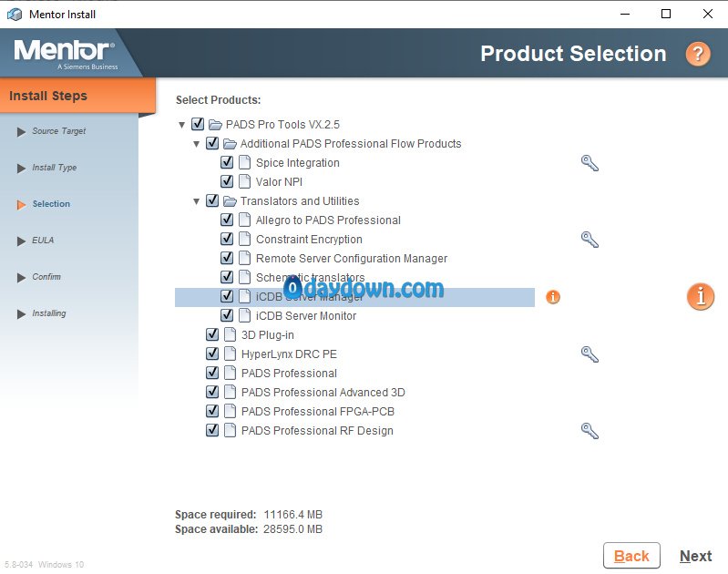
Task: Click the PADS Pro Tools VX.2.5 folder icon
Action: (x=215, y=125)
